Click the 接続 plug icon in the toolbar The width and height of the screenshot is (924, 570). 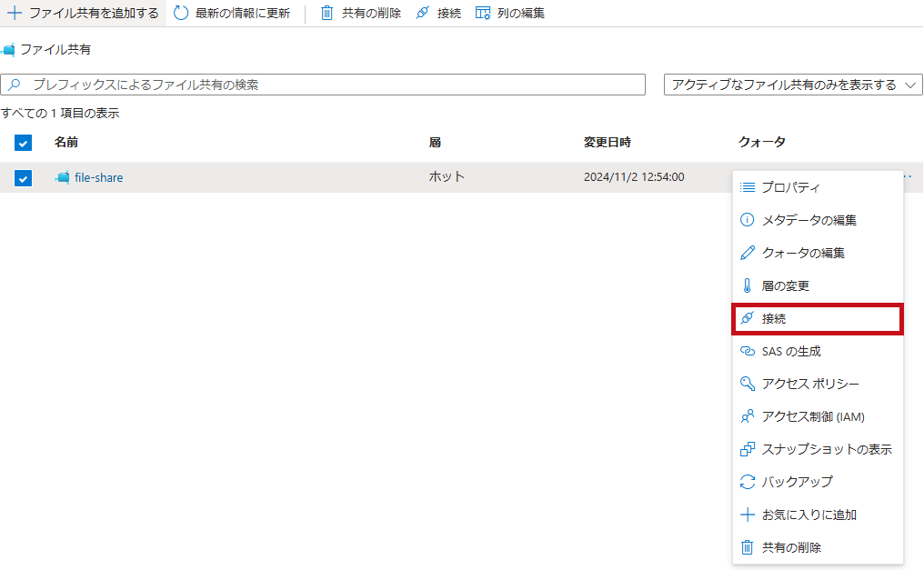422,14
